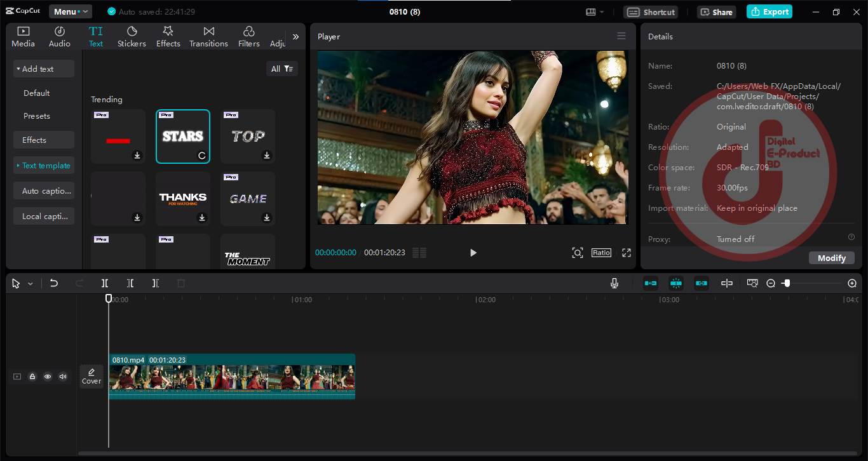The image size is (868, 461).
Task: Open the Audio tab
Action: point(60,37)
